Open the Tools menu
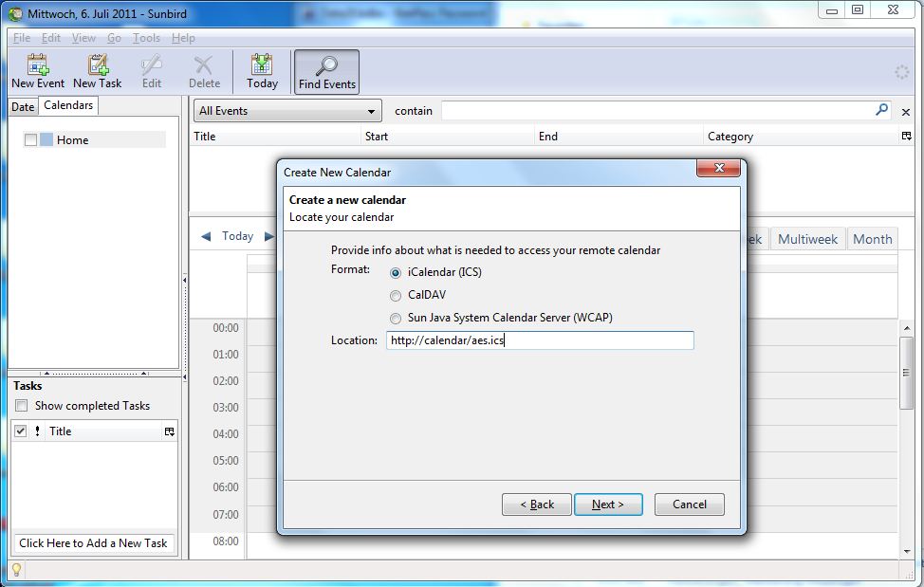The image size is (924, 587). point(146,38)
